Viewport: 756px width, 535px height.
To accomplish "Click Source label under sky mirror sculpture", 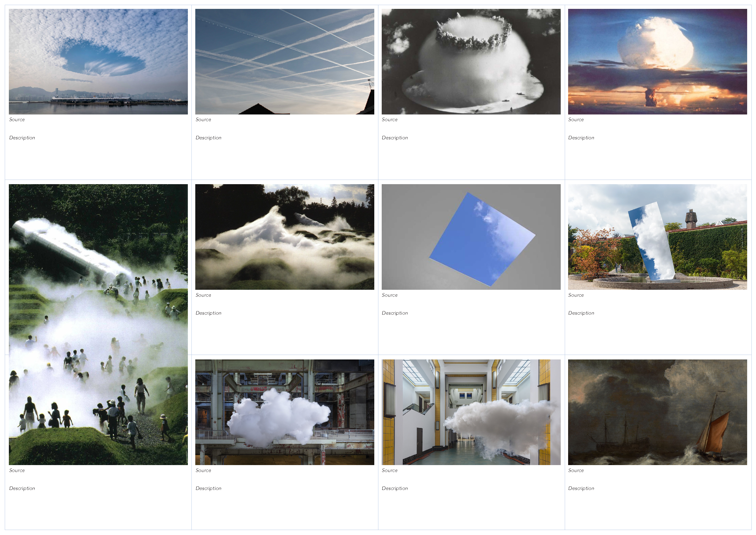I will (x=576, y=295).
